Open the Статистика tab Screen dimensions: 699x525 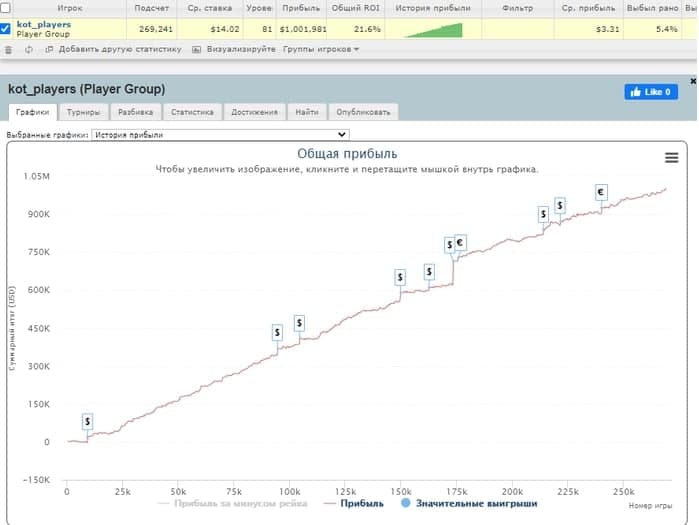(x=192, y=112)
